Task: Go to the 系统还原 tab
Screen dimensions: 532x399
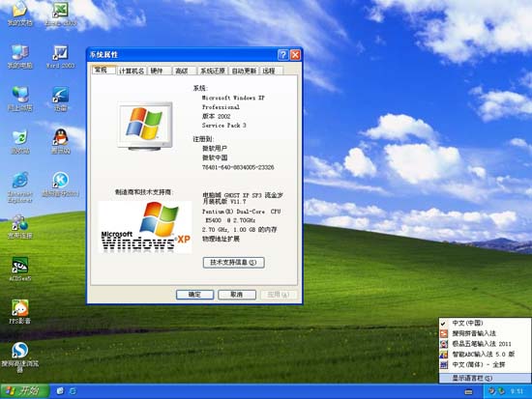Action: pos(213,71)
